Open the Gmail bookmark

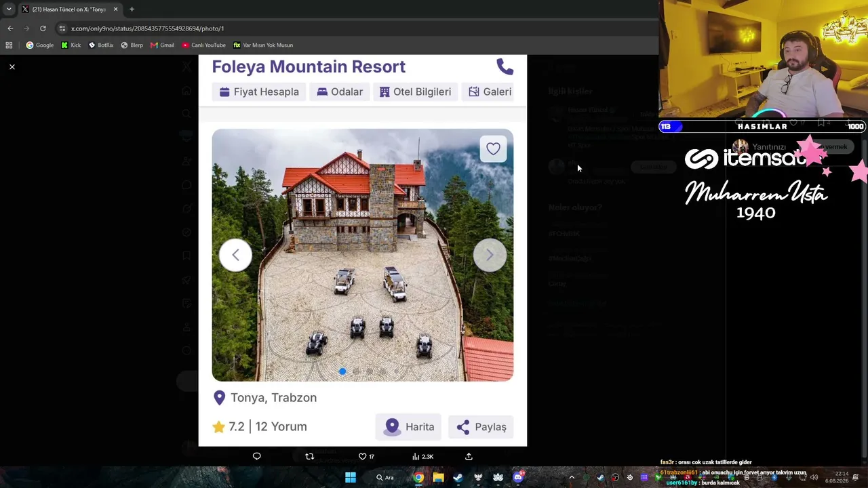[163, 45]
